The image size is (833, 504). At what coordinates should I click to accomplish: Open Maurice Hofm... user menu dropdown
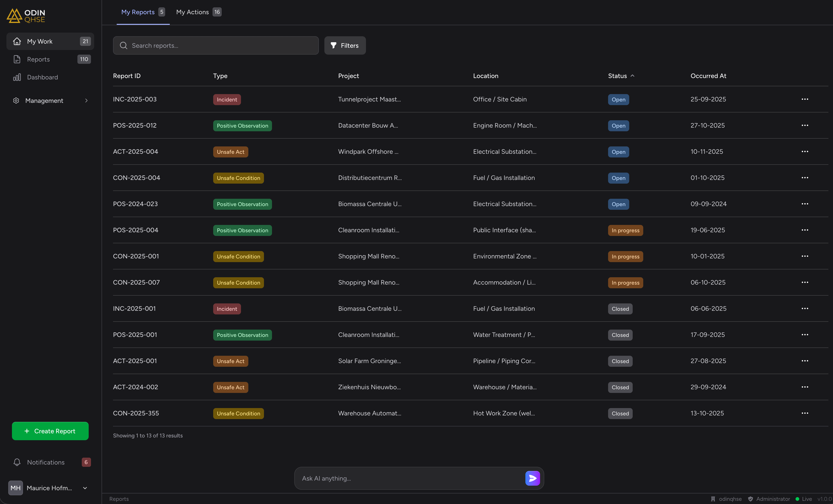pyautogui.click(x=85, y=488)
